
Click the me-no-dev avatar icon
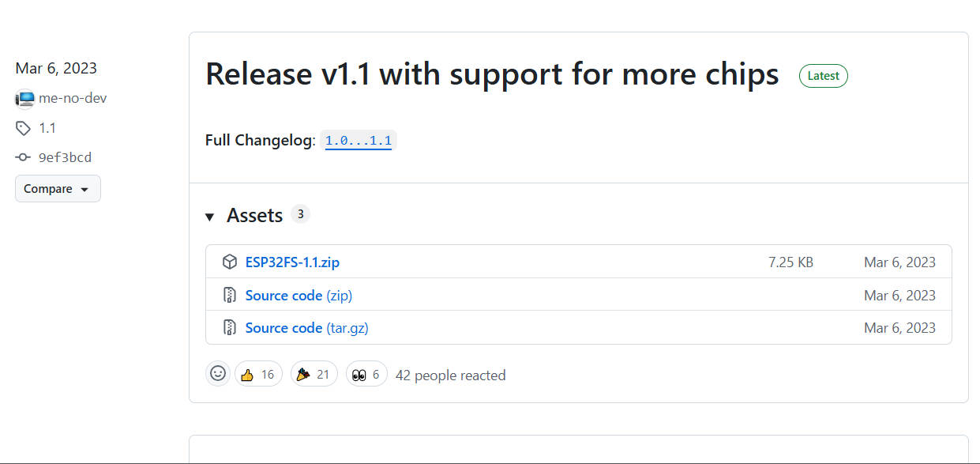[24, 99]
